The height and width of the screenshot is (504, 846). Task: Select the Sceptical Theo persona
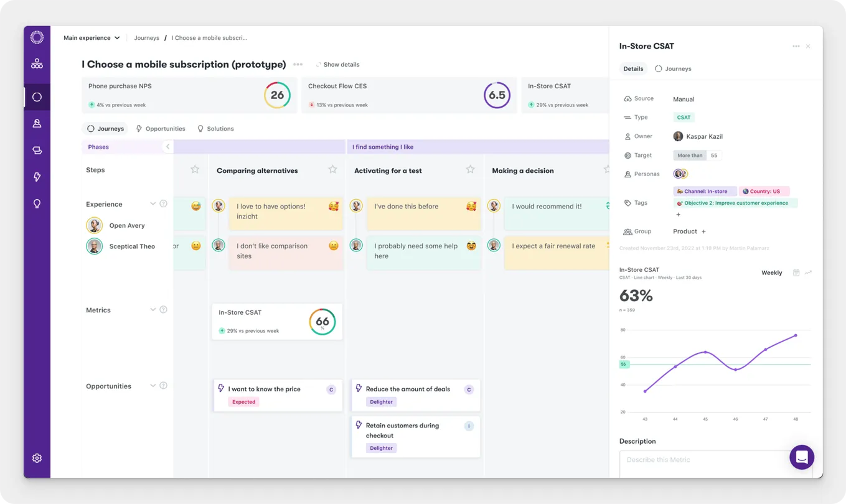[121, 246]
